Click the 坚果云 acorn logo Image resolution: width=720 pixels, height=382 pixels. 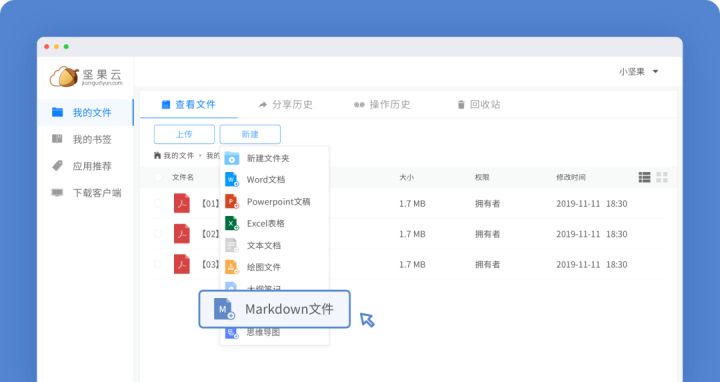pyautogui.click(x=86, y=77)
